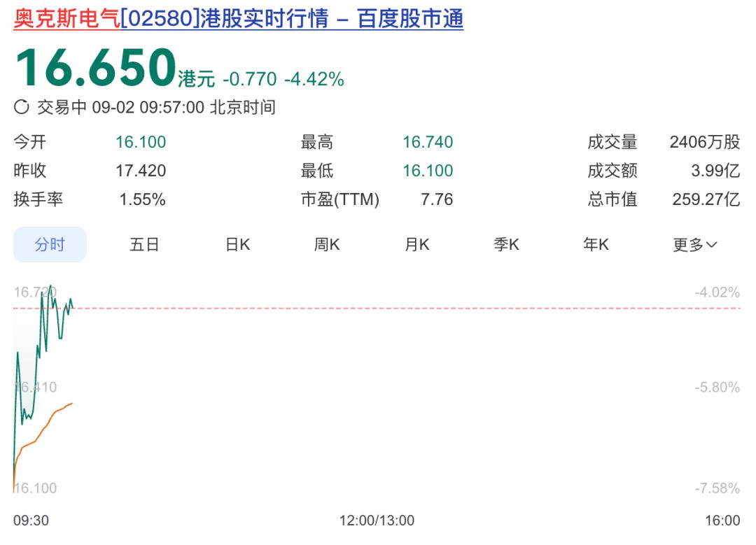This screenshot has height=545, width=756.
Task: Click the 最高 value 16.740
Action: pos(428,141)
